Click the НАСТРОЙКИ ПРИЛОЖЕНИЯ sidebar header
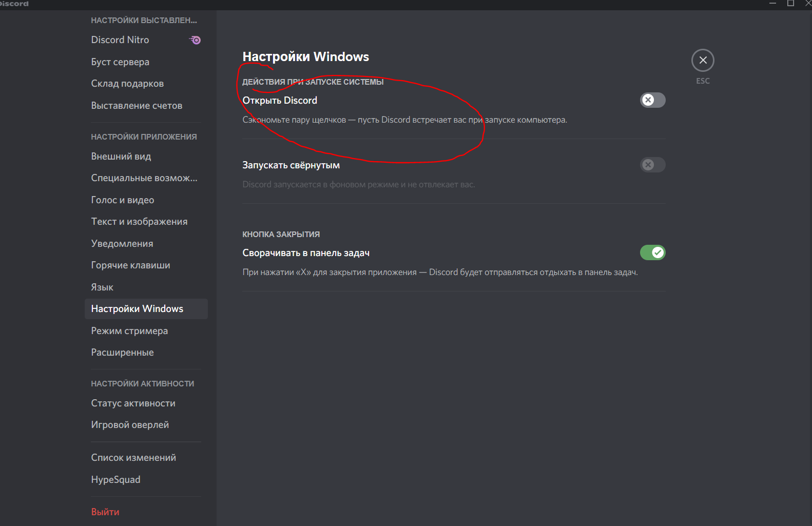 coord(144,137)
